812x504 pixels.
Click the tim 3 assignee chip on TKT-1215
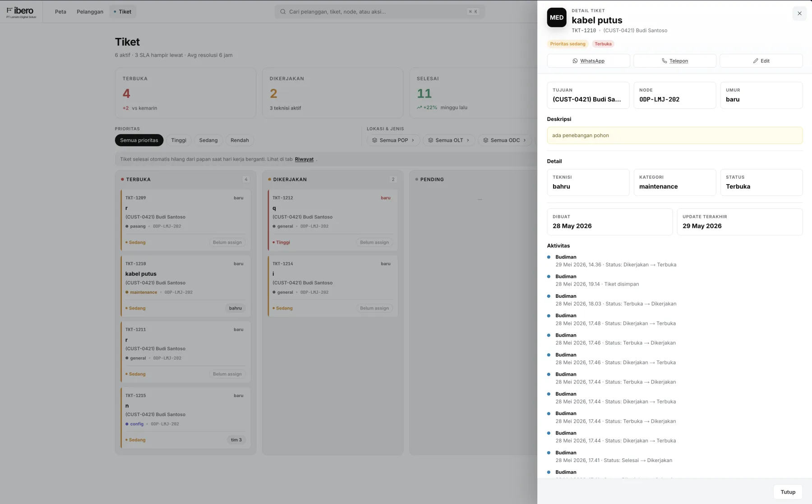pyautogui.click(x=236, y=440)
